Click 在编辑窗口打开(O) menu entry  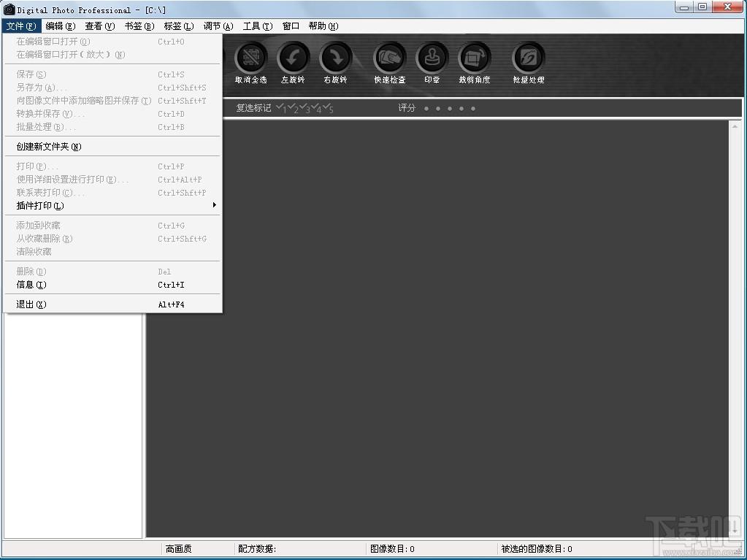coord(112,42)
